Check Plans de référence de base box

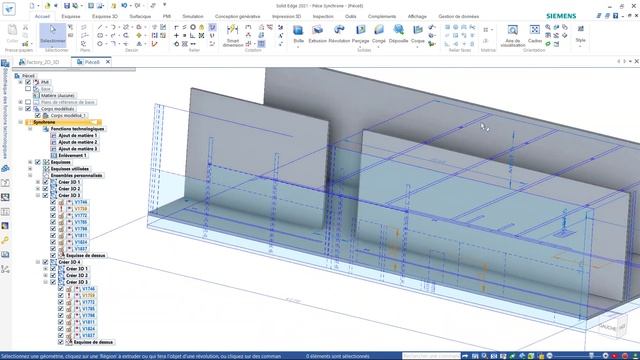28,102
